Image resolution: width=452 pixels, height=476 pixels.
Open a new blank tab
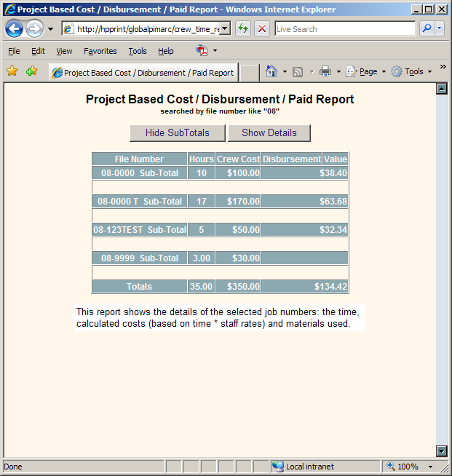pos(249,73)
